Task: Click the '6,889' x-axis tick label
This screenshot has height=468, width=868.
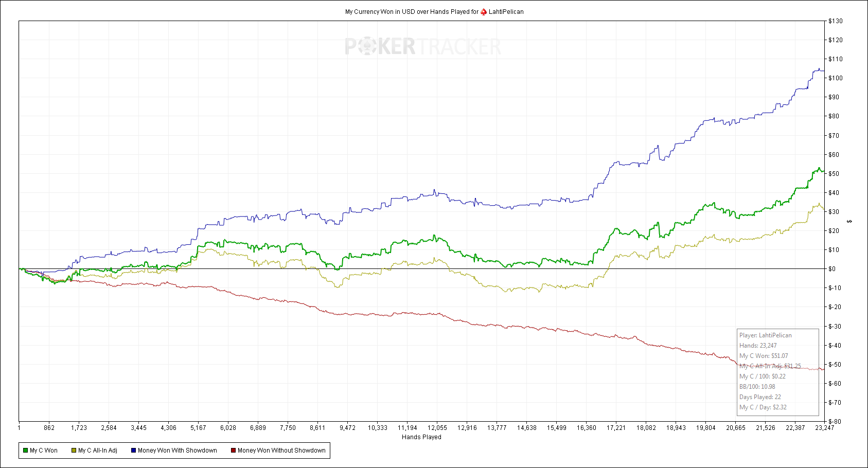Action: (x=258, y=428)
